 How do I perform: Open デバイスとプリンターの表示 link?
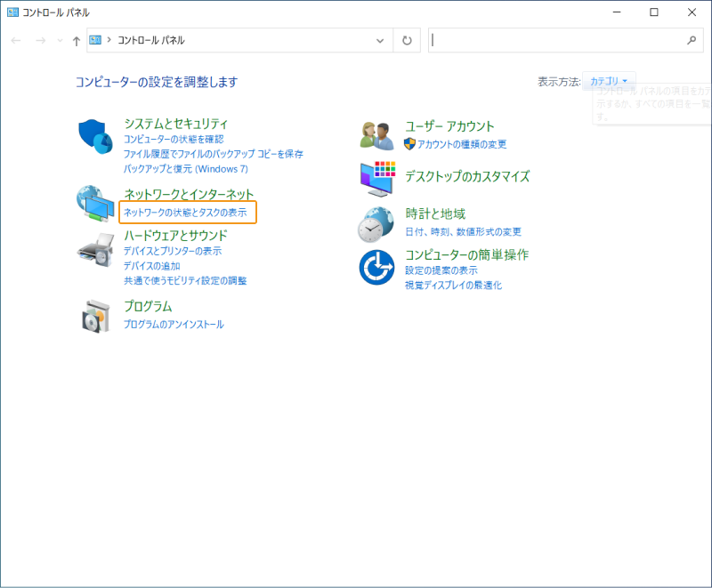click(x=173, y=251)
